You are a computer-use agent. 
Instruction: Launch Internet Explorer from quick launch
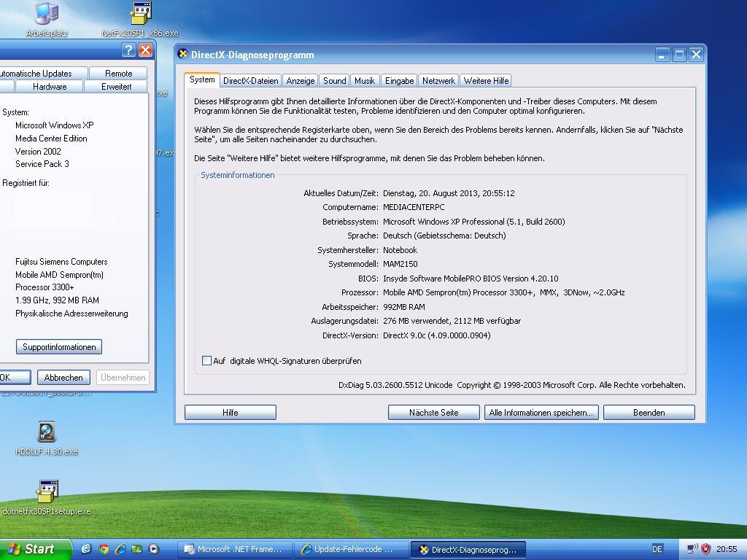tap(120, 549)
